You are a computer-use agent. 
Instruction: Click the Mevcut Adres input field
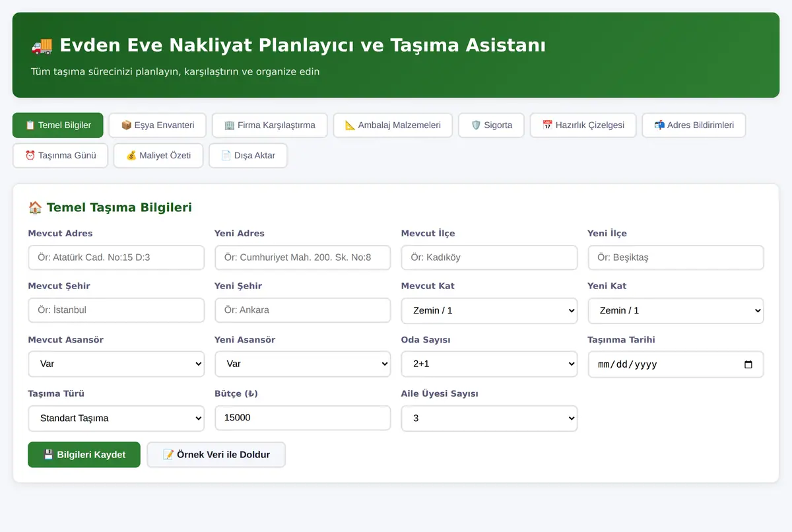pos(116,257)
